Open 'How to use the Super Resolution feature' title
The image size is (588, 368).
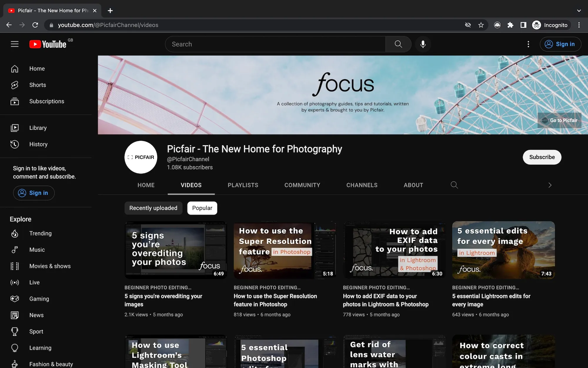pos(275,300)
